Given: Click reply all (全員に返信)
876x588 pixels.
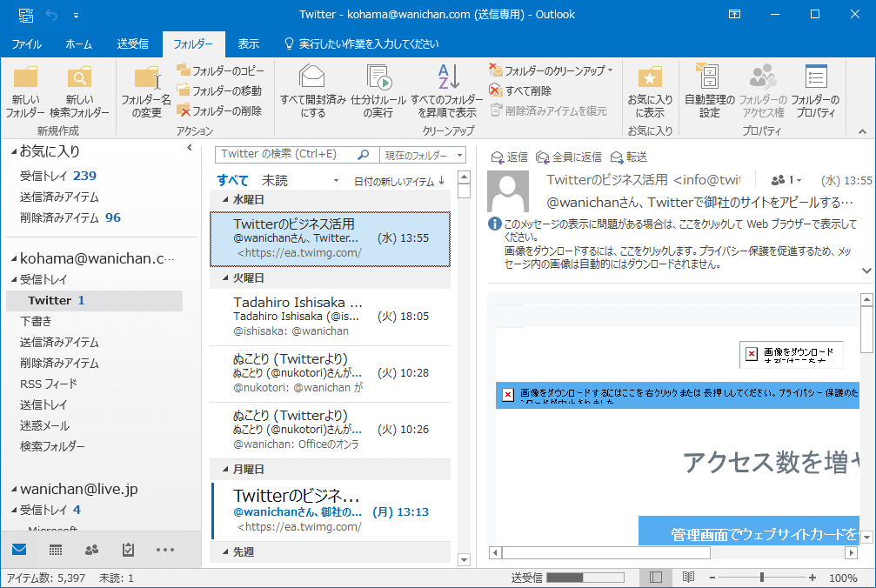Looking at the screenshot, I should [569, 157].
